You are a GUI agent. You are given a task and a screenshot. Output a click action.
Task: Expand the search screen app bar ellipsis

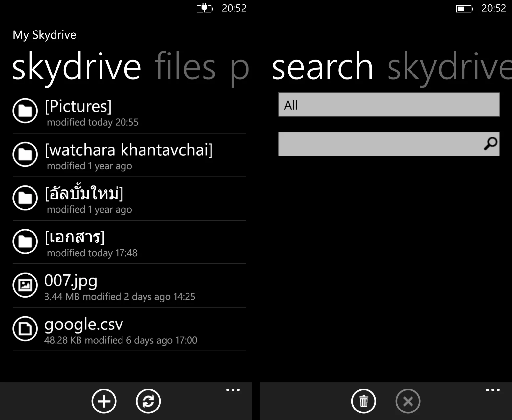click(493, 390)
